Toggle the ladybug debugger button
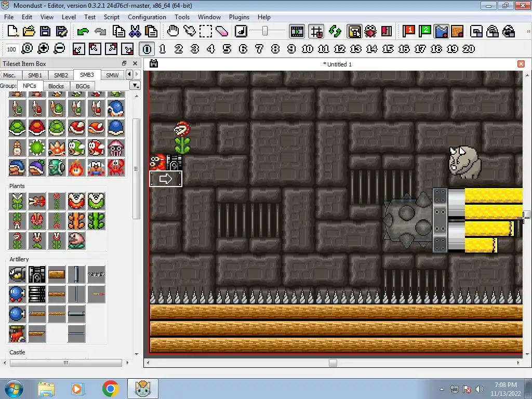Screen dimensions: 532x399 click(x=370, y=31)
